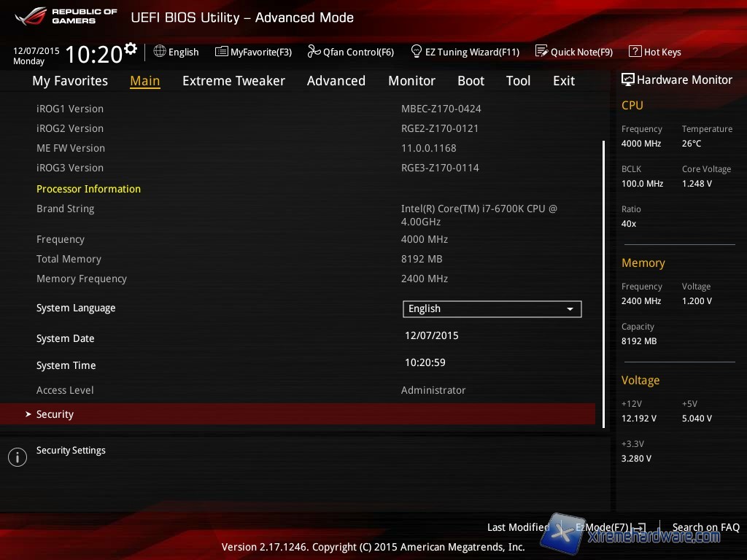Open the System Language dropdown

492,308
